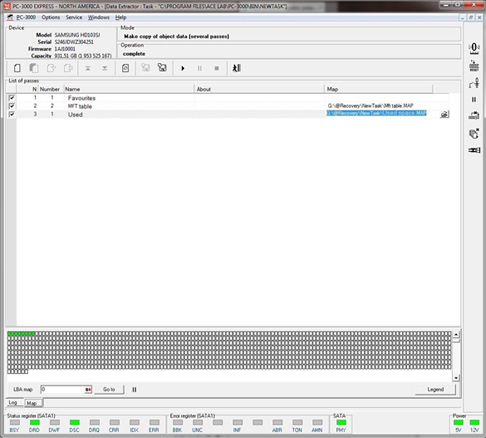
Task: Click the zero reset icon in right sidebar
Action: coord(474,48)
